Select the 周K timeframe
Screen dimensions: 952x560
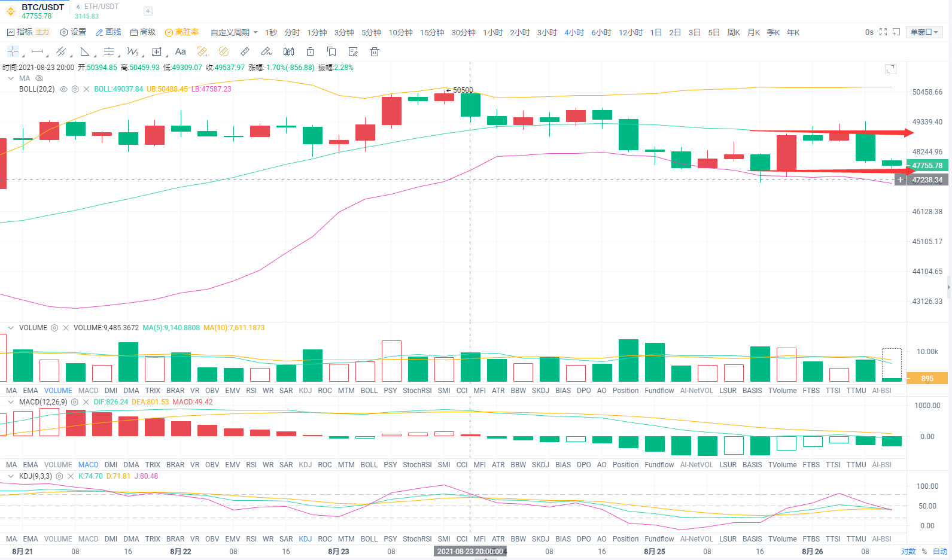point(734,32)
